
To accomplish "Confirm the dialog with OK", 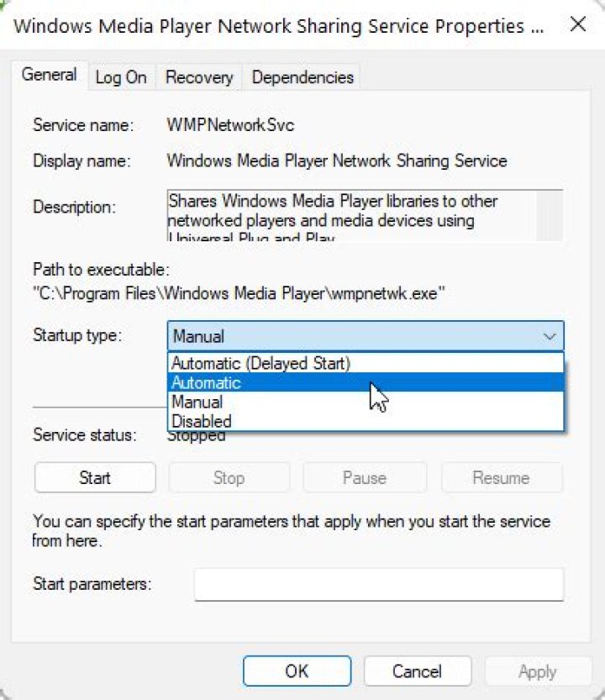I will click(x=297, y=671).
